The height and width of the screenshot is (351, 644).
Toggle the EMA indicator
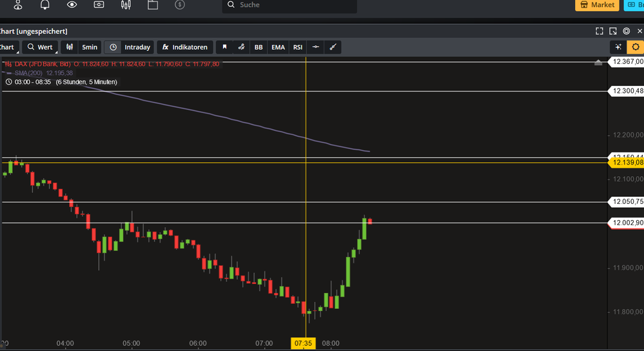pos(278,47)
